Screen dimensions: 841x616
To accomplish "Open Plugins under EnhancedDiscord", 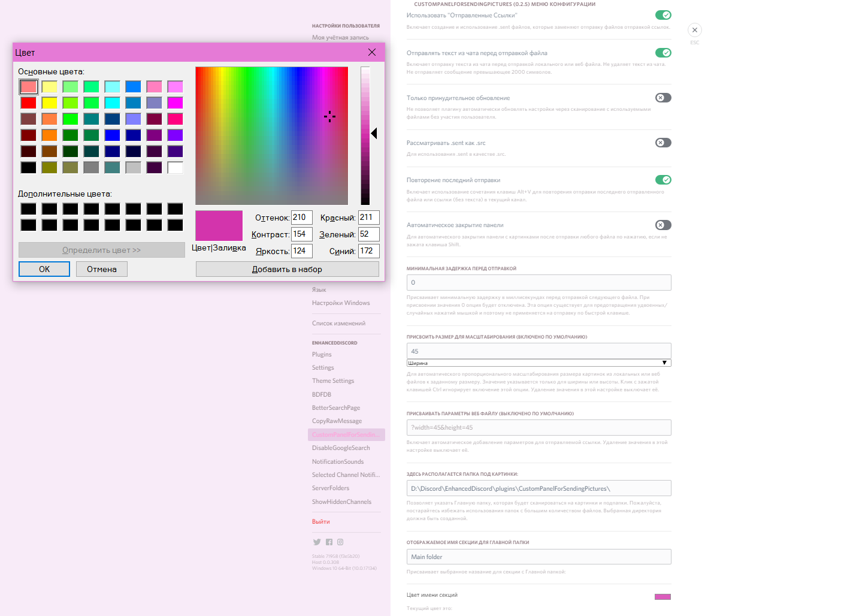I will pos(322,354).
